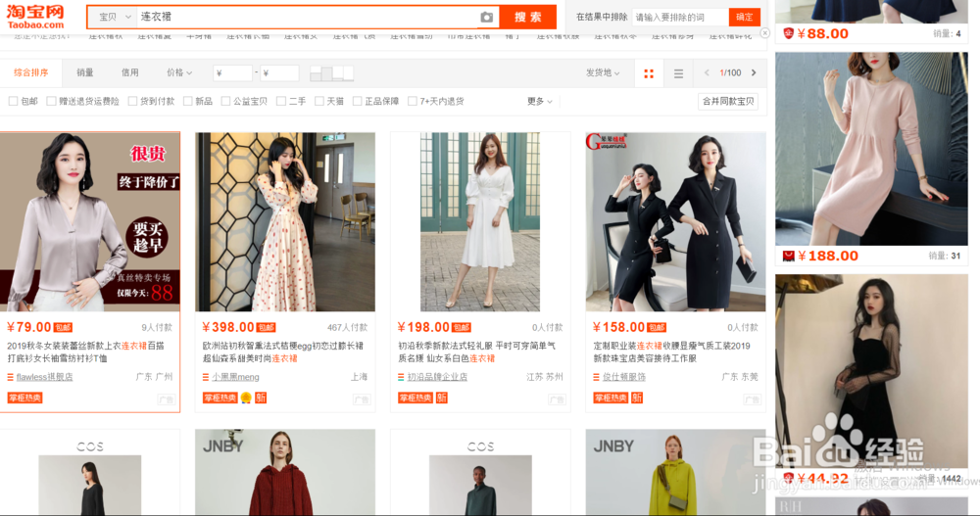Screen dimensions: 980x516
Task: Open 俊仕顿服饰 shop link
Action: (x=624, y=377)
